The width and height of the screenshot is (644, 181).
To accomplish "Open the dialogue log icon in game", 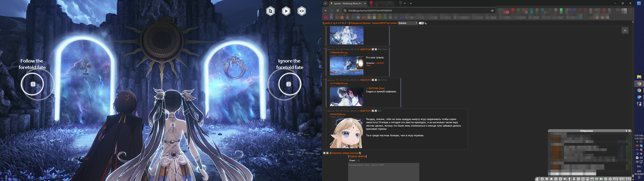I will 270,11.
